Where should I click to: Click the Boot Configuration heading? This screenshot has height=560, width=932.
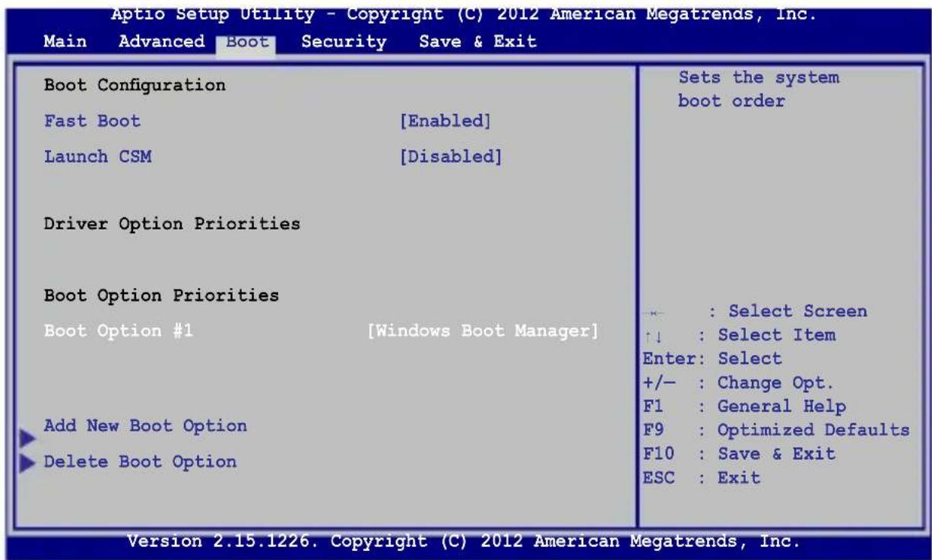[135, 86]
